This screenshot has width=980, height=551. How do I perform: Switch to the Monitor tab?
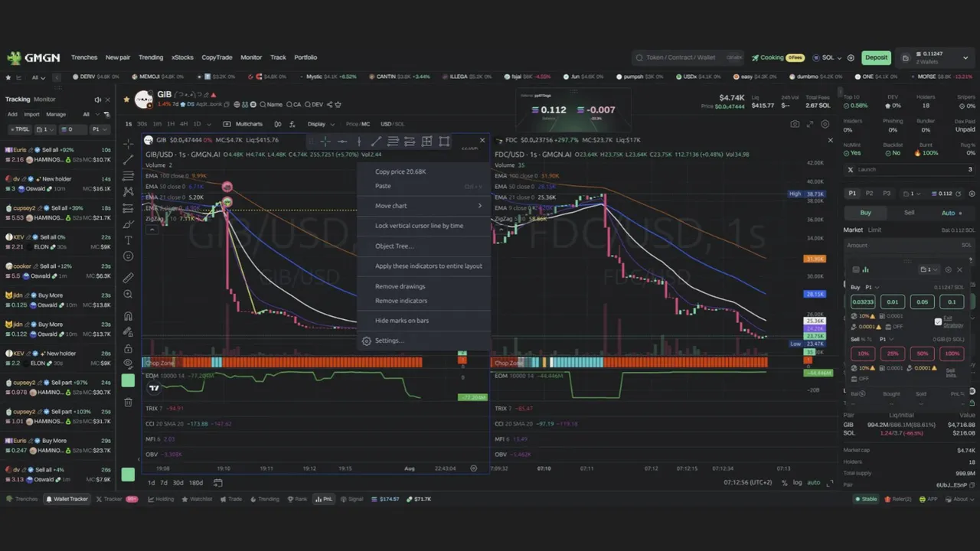[x=44, y=99]
